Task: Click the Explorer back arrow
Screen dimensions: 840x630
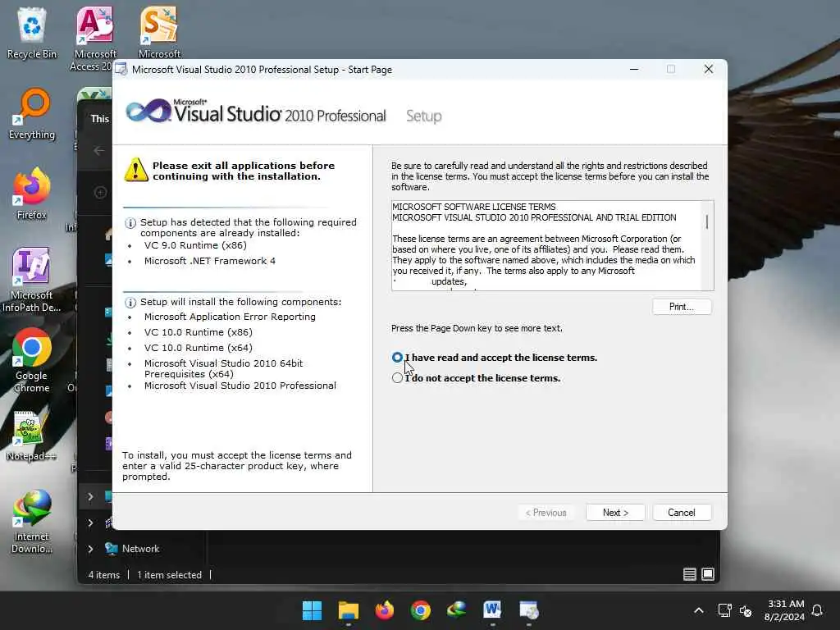Action: tap(99, 151)
